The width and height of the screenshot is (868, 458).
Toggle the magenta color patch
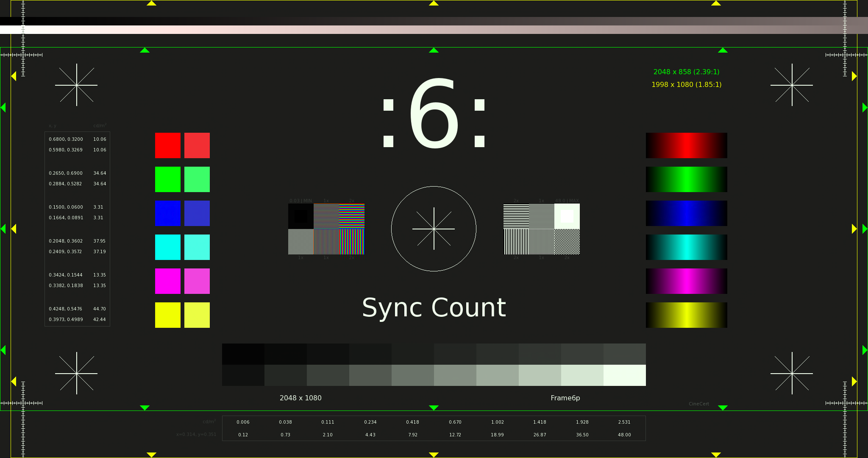168,281
